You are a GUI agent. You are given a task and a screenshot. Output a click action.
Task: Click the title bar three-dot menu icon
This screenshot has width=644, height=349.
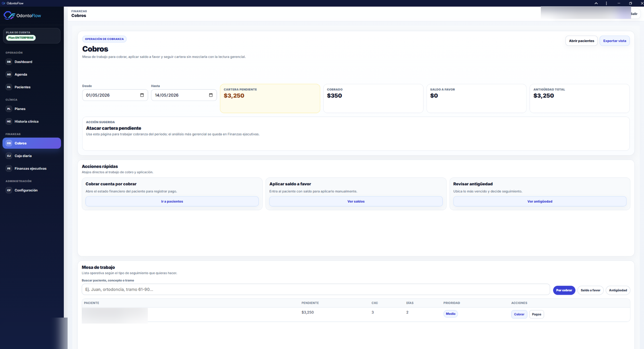tap(607, 3)
